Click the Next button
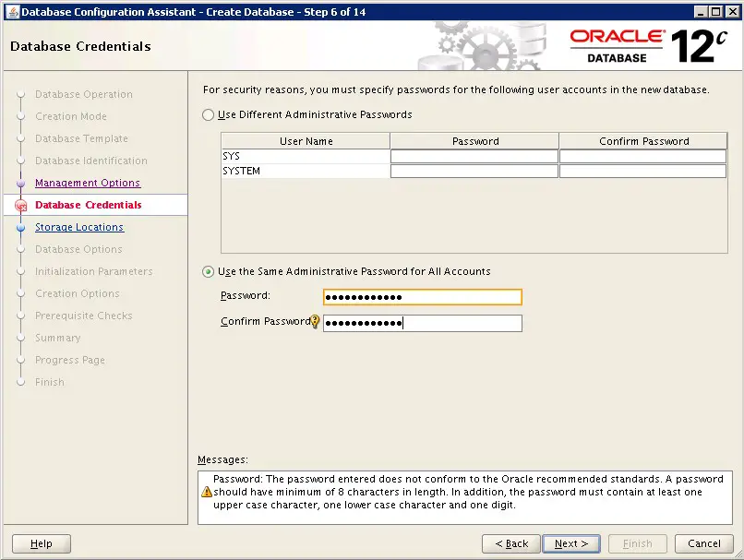This screenshot has height=560, width=744. pos(571,544)
